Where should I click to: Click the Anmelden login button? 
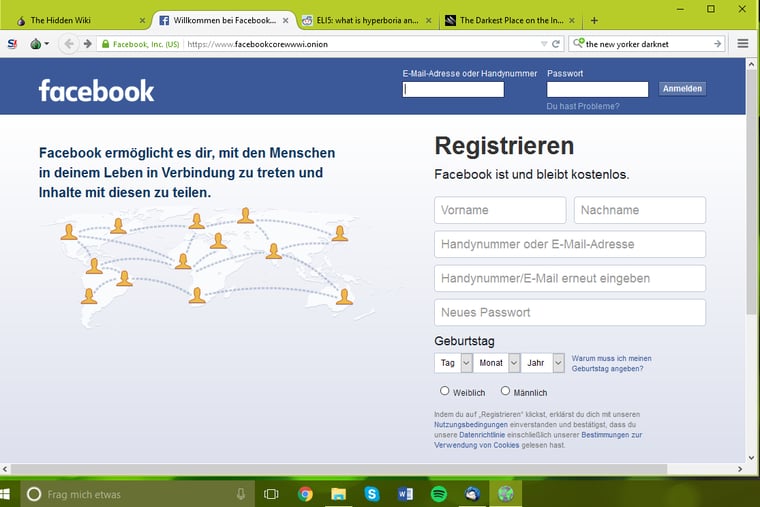[682, 88]
